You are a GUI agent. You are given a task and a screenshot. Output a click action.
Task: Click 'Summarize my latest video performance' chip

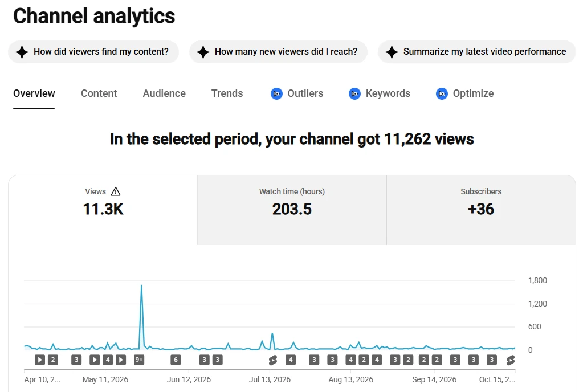[x=477, y=52]
